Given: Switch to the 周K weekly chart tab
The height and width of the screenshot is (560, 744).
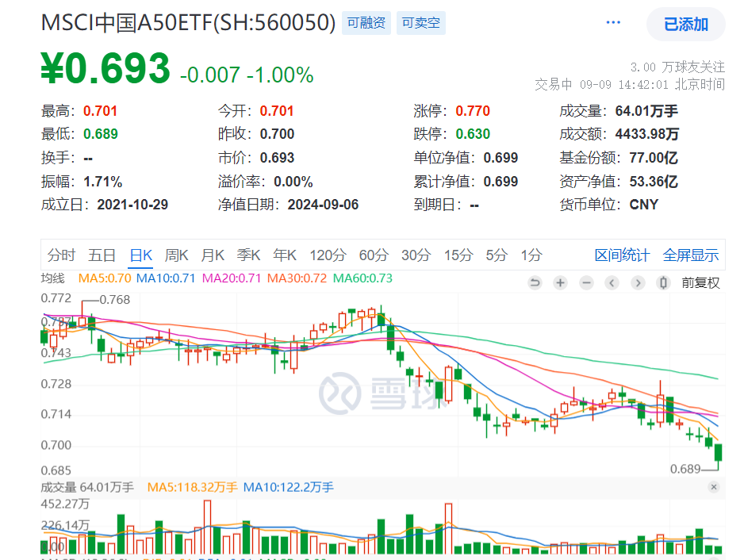Looking at the screenshot, I should pos(175,255).
